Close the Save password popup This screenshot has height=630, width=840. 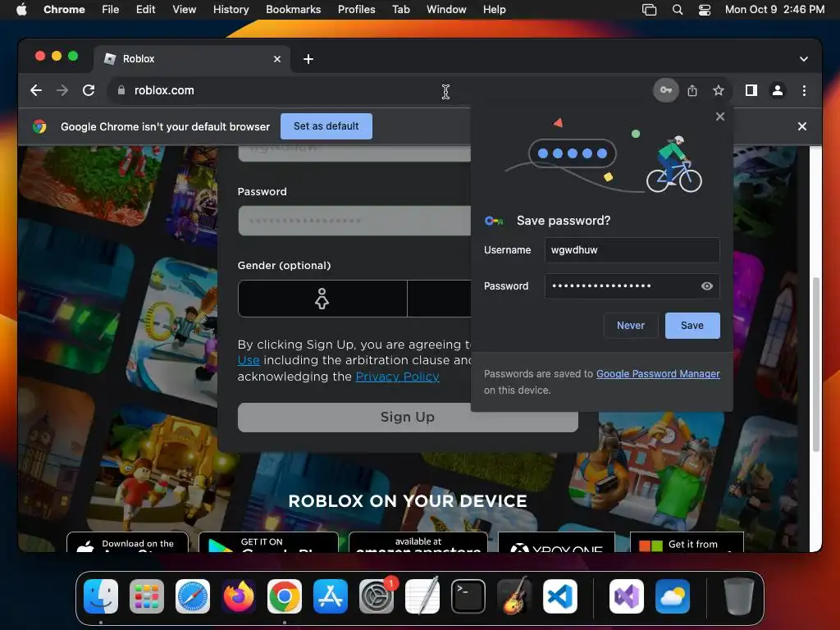click(720, 116)
